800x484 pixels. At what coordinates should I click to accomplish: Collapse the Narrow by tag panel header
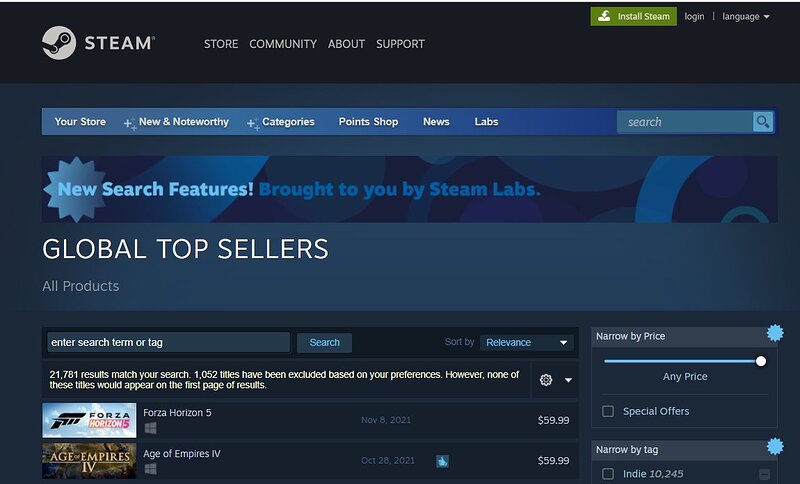click(684, 450)
